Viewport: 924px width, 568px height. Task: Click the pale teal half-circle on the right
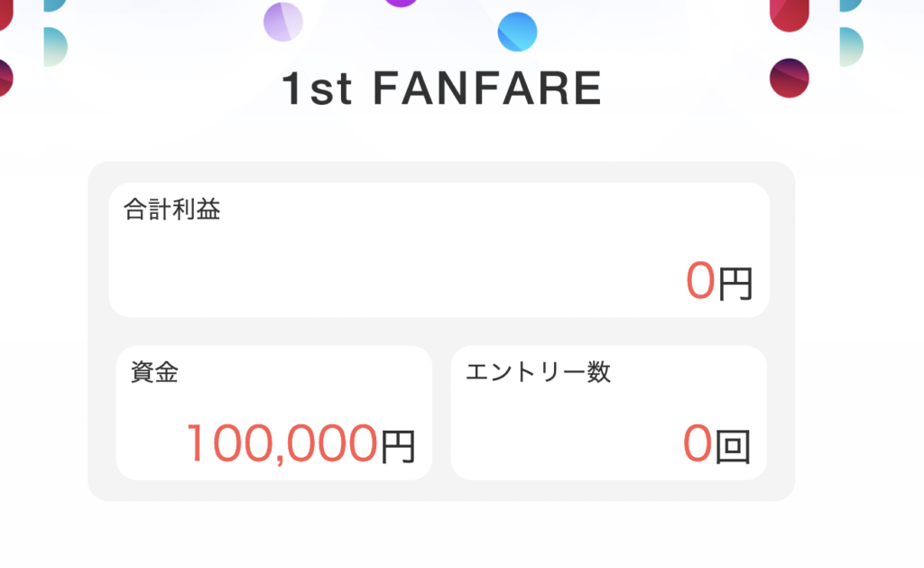tap(850, 46)
